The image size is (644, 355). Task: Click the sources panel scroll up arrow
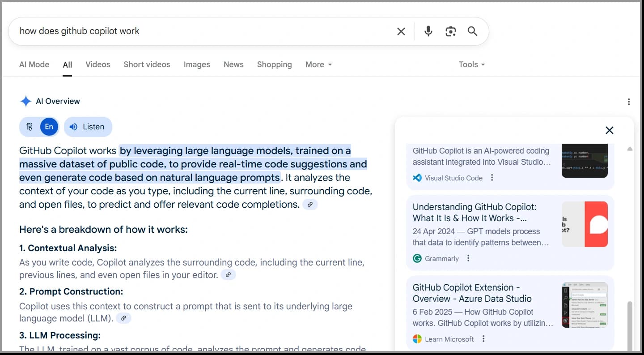[630, 149]
